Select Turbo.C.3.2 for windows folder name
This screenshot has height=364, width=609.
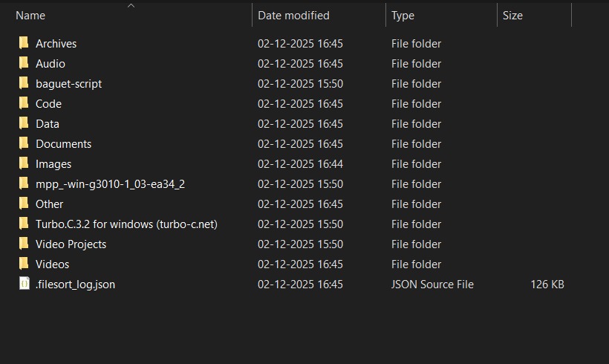(126, 224)
